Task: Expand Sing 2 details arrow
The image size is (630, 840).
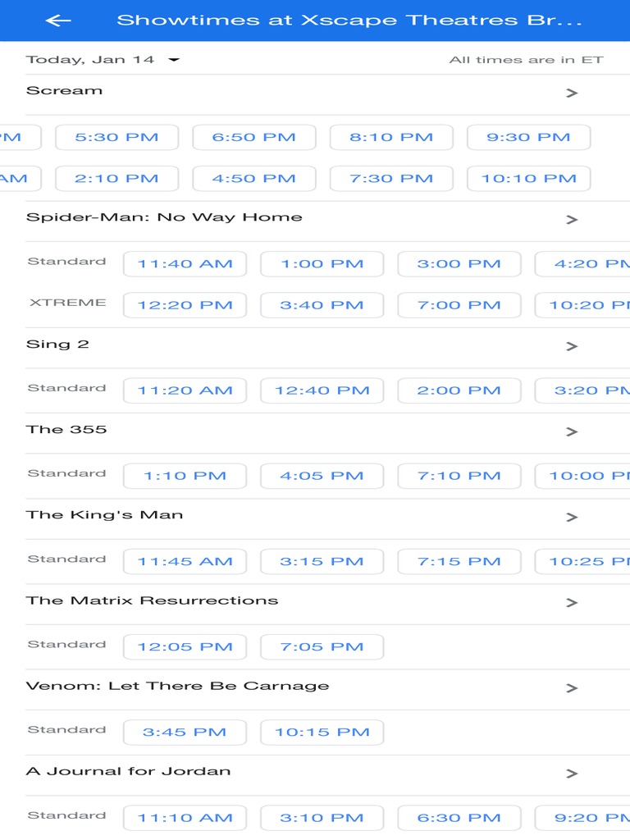Action: 572,347
